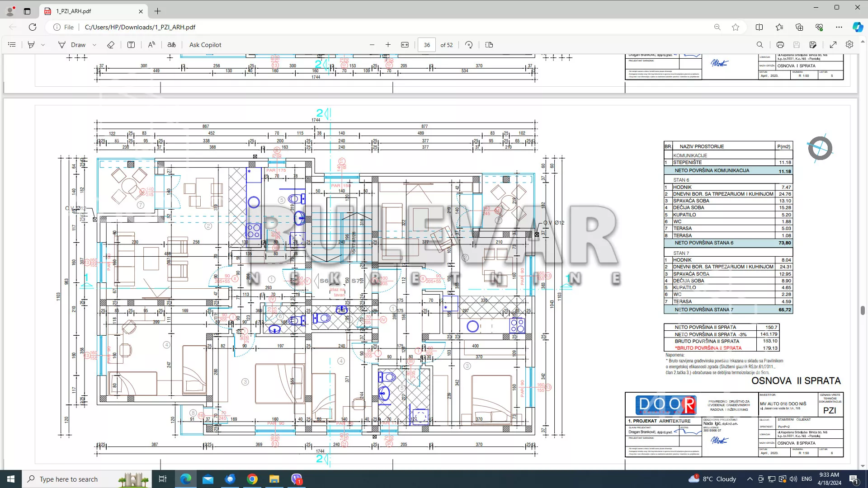Click NETO POVRŠINA STANA 6 row
Viewport: 868px width, 488px height.
tap(728, 243)
